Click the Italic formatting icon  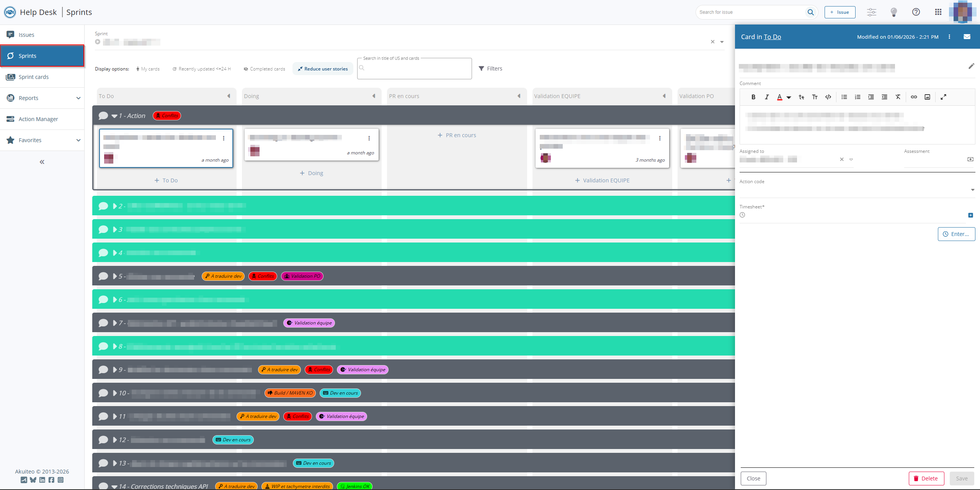pyautogui.click(x=766, y=97)
